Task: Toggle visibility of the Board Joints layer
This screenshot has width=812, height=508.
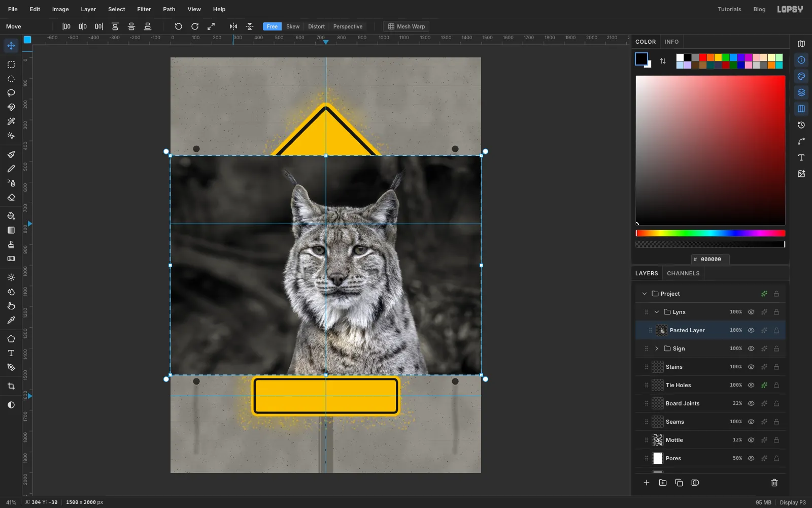Action: [751, 403]
